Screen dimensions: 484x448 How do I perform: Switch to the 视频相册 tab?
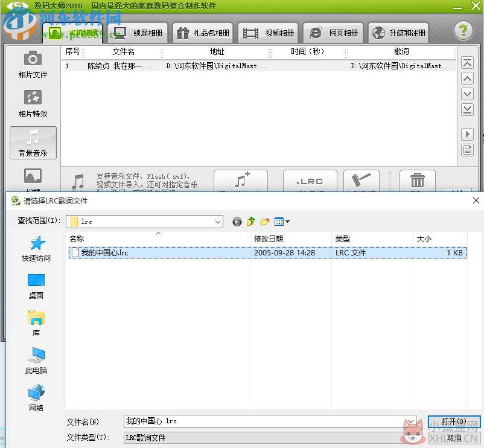coord(268,33)
